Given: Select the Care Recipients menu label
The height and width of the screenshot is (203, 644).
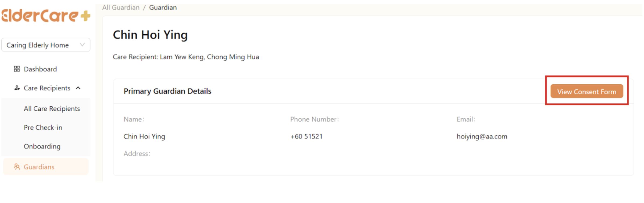Looking at the screenshot, I should click(x=47, y=88).
